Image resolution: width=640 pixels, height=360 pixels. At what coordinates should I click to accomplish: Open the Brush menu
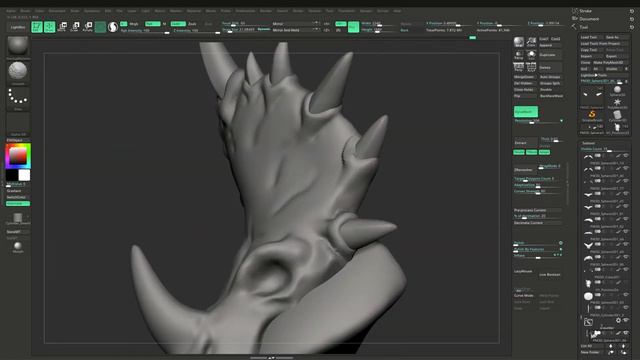point(25,11)
